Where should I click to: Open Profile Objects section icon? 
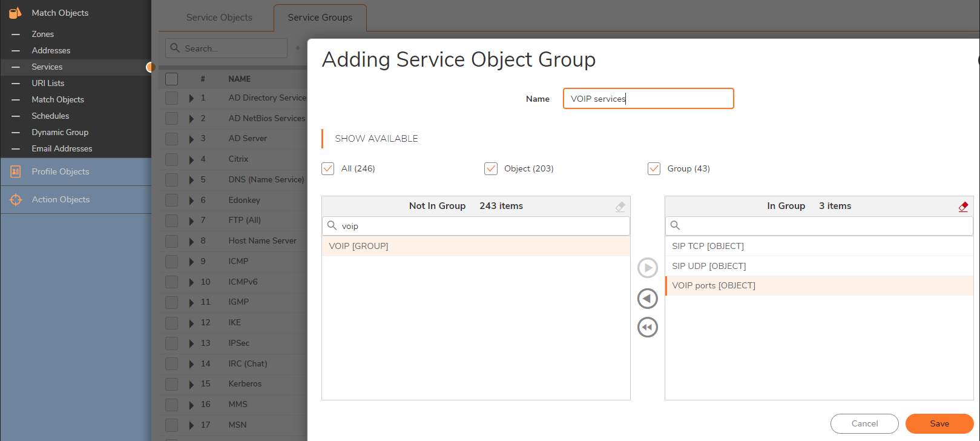point(16,171)
